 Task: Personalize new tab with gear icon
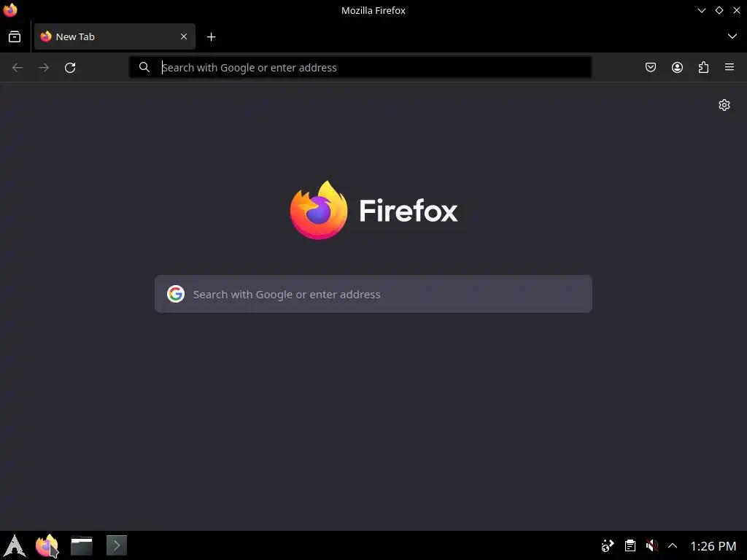pos(724,105)
